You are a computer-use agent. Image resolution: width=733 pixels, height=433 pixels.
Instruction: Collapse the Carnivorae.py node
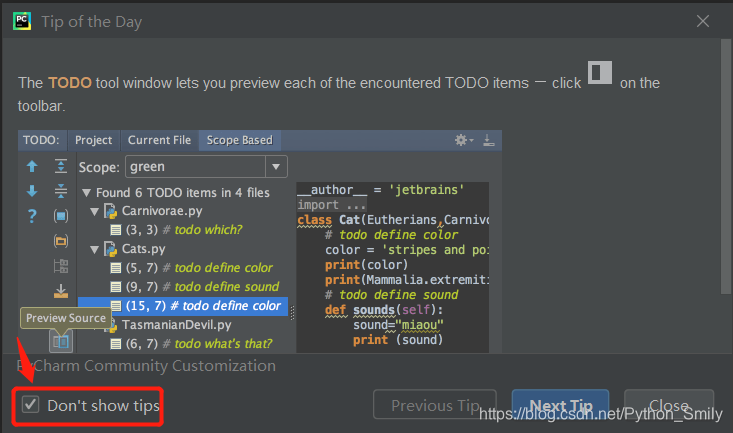(x=95, y=211)
